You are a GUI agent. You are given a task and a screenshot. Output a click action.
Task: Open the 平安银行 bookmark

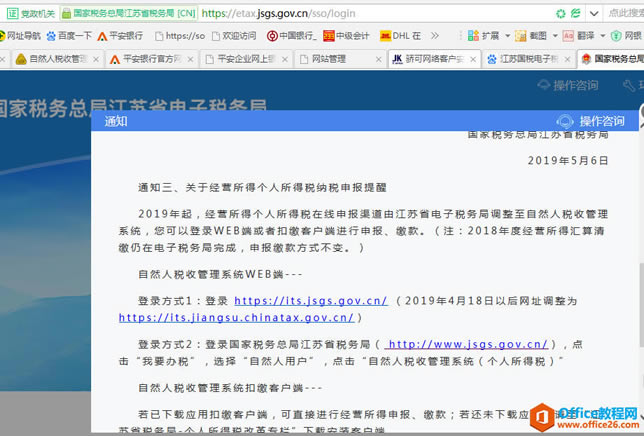[120, 36]
